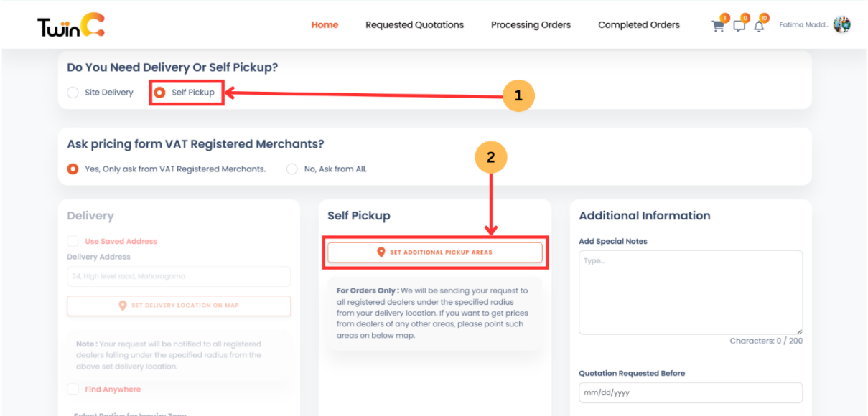The image size is (868, 416).
Task: Click the location pin inside Set Additional Pickup Areas
Action: tap(380, 252)
